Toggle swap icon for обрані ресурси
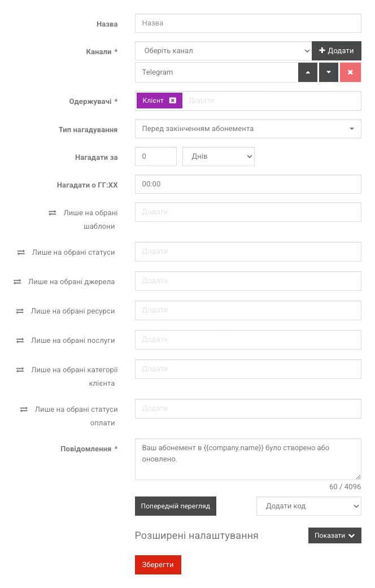Screen dimensions: 375x588 click(20, 311)
